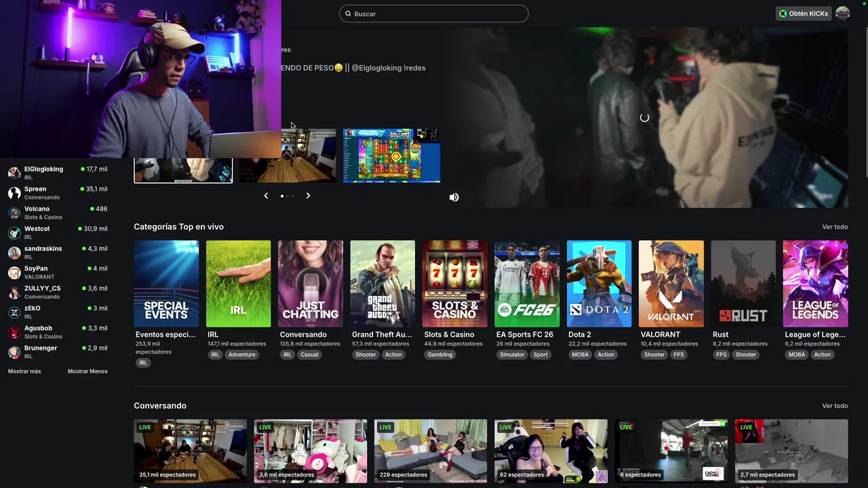This screenshot has height=488, width=868.
Task: Click Shooter tag under Grand Theft Auto
Action: tap(366, 354)
